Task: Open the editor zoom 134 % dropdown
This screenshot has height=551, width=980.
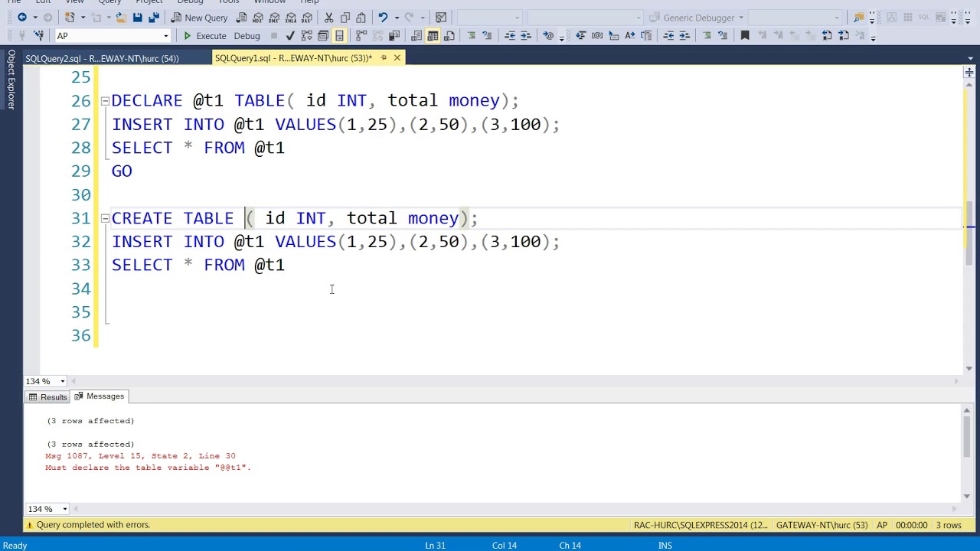Action: click(x=63, y=381)
